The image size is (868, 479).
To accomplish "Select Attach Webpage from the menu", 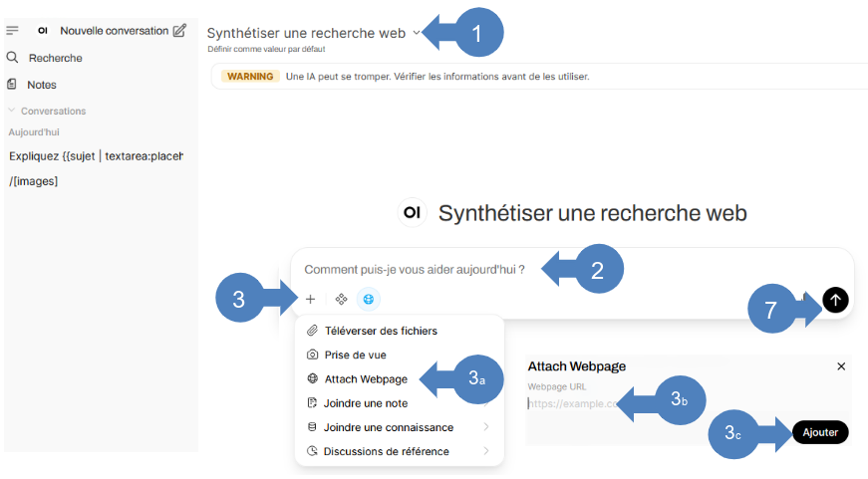I will (365, 378).
